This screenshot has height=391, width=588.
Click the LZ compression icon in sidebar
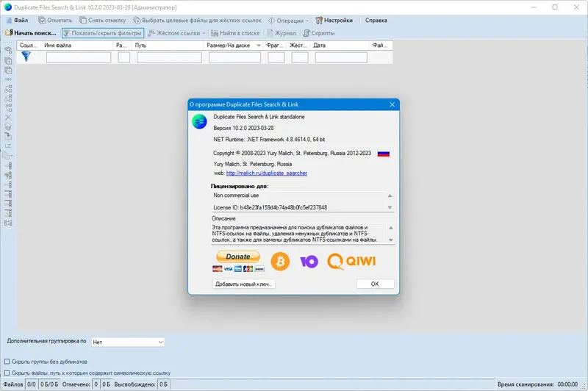click(8, 146)
